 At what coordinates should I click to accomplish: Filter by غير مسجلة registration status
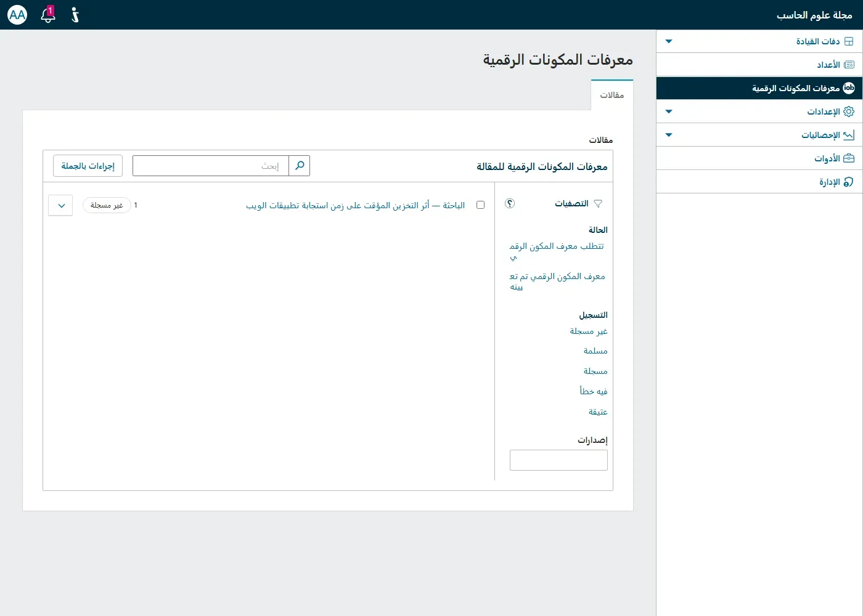click(x=589, y=331)
